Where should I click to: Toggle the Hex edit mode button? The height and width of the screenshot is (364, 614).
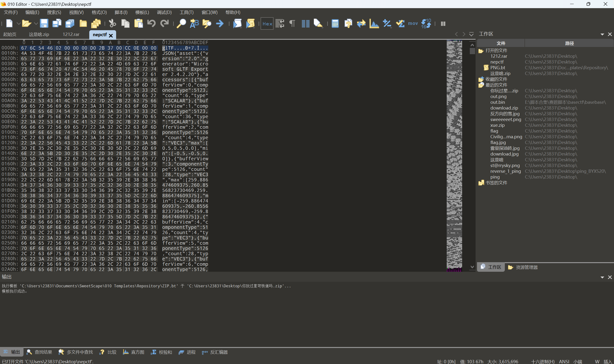[x=267, y=23]
